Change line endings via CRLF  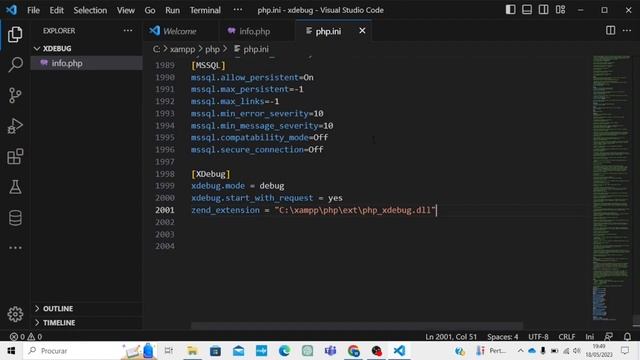567,337
